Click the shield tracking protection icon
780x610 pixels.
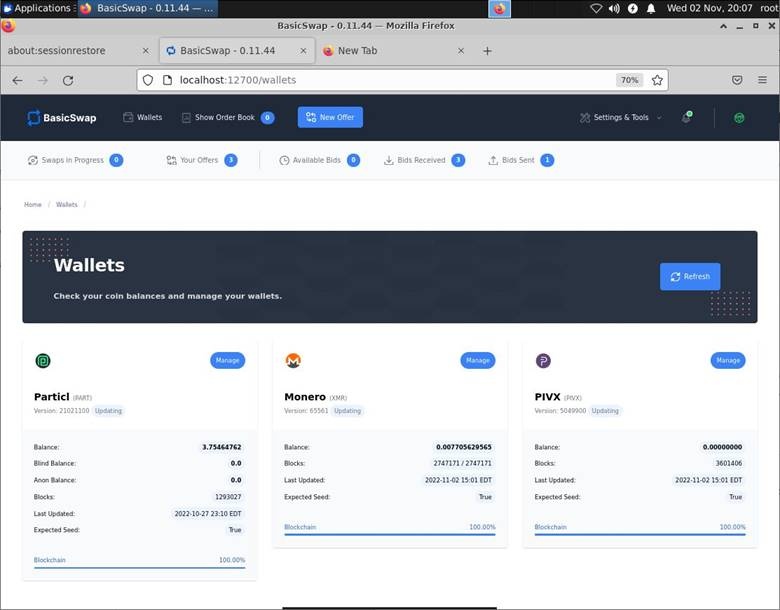click(x=148, y=80)
